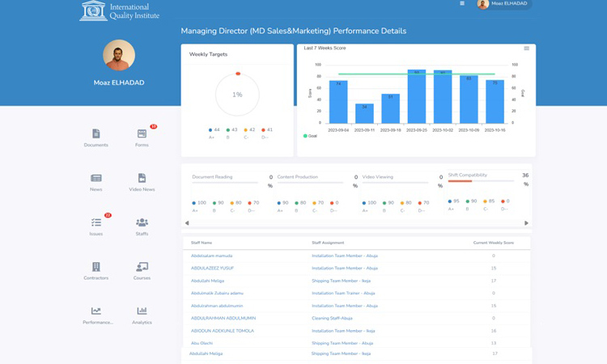Open staff Abdulsalam mamuda's link
The height and width of the screenshot is (364, 607).
point(211,256)
